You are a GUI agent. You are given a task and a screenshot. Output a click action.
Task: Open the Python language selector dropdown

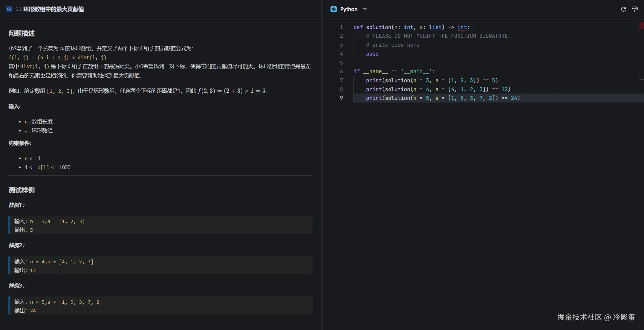point(348,9)
